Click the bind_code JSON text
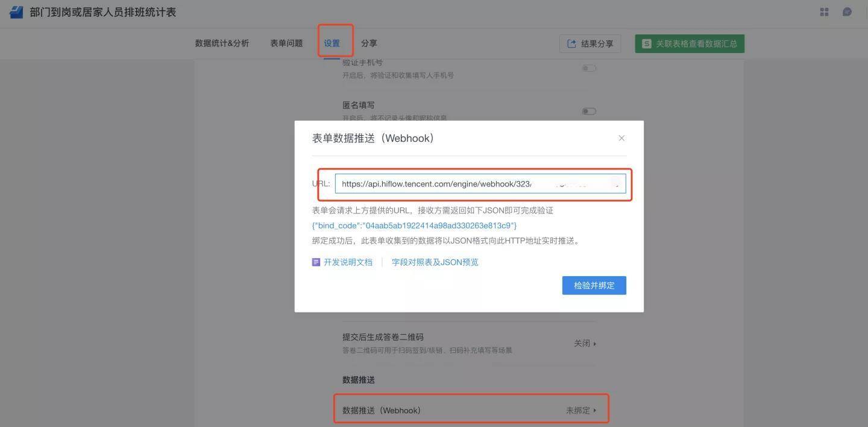The width and height of the screenshot is (868, 427). [x=414, y=226]
